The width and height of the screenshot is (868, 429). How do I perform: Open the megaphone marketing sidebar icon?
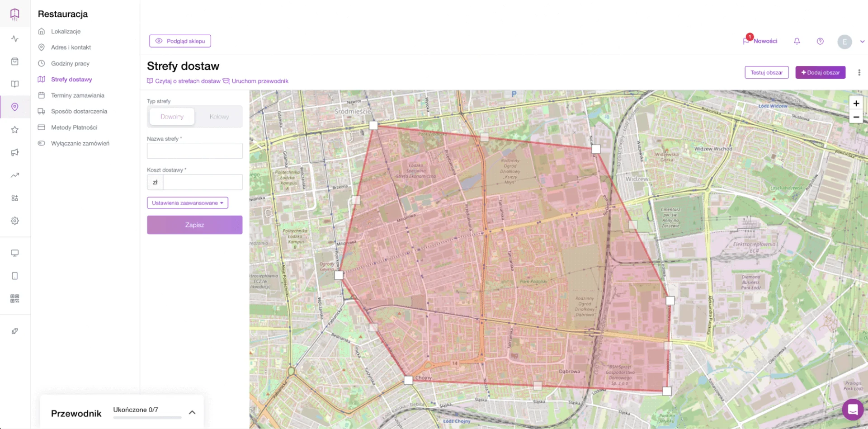tap(15, 152)
